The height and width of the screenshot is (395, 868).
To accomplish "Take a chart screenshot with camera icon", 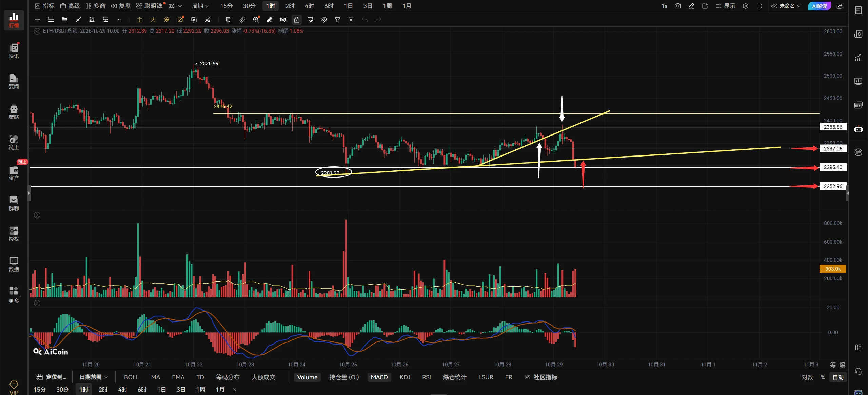I will pyautogui.click(x=677, y=6).
